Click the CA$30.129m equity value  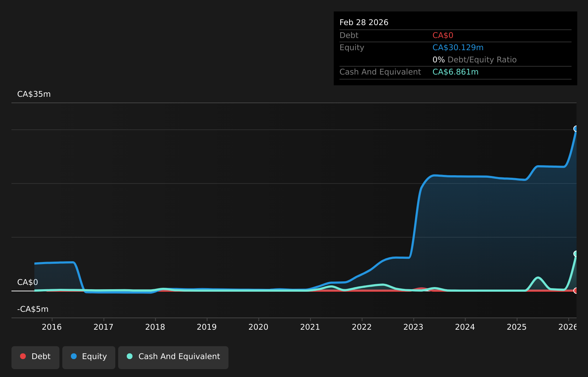tap(458, 48)
